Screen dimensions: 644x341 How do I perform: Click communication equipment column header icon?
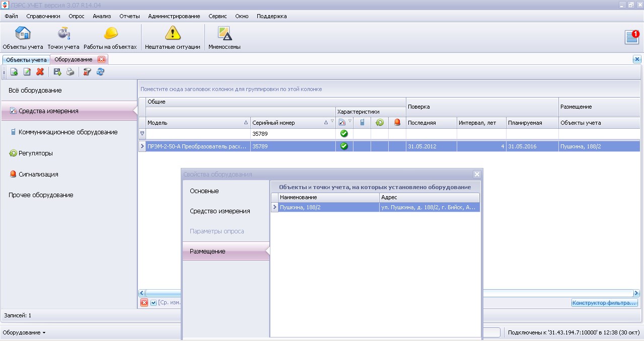[362, 122]
